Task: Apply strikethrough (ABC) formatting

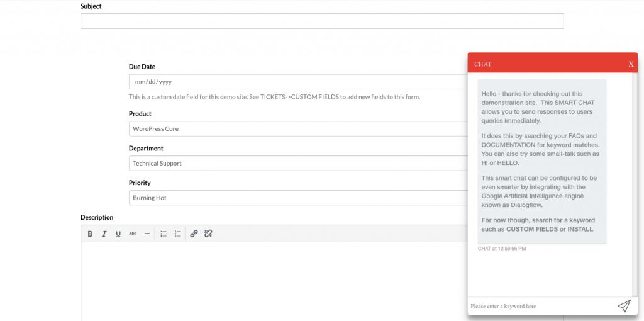Action: point(133,234)
